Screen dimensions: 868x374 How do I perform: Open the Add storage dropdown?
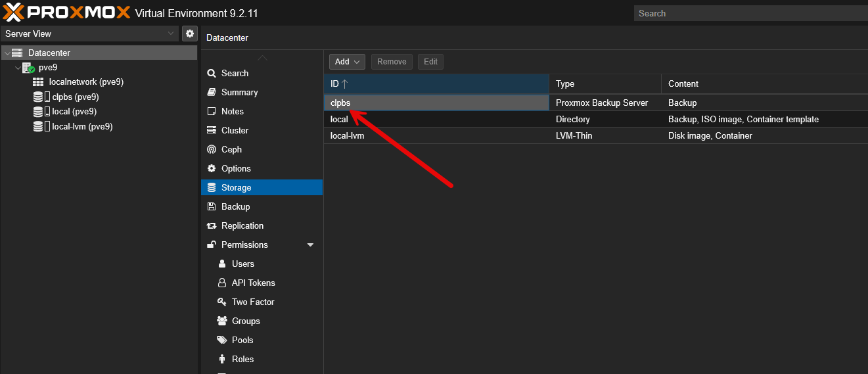click(x=347, y=62)
